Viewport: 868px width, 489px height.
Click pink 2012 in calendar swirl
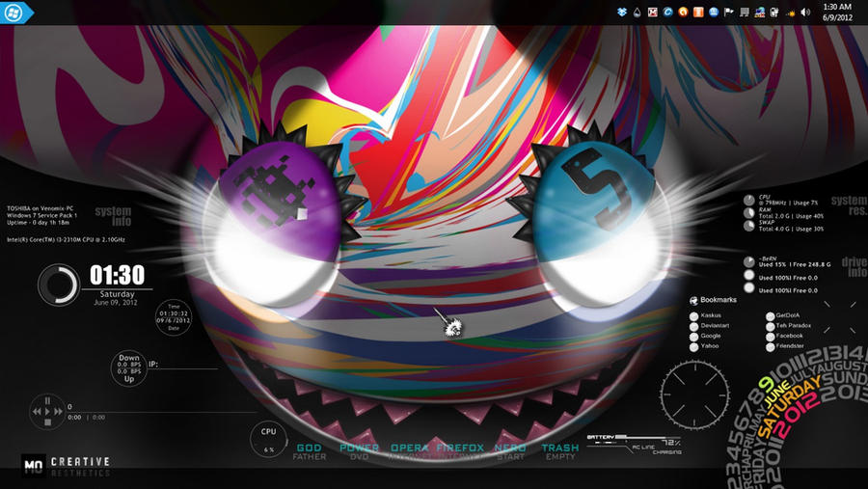pos(796,417)
